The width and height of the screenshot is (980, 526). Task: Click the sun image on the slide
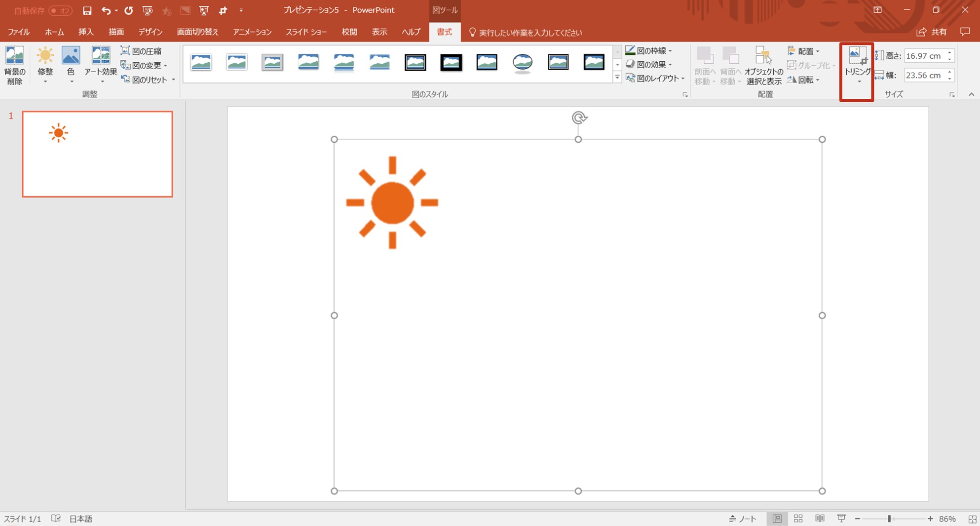click(392, 202)
